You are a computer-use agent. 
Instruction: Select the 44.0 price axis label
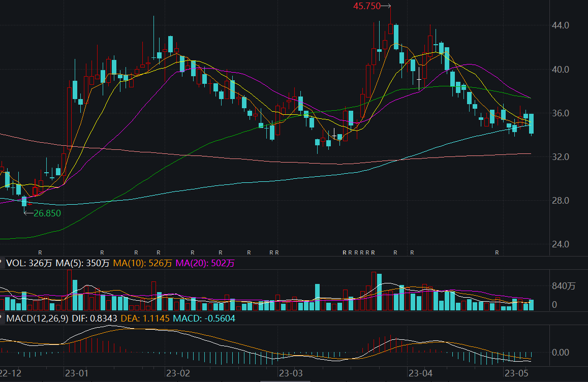[x=560, y=25]
